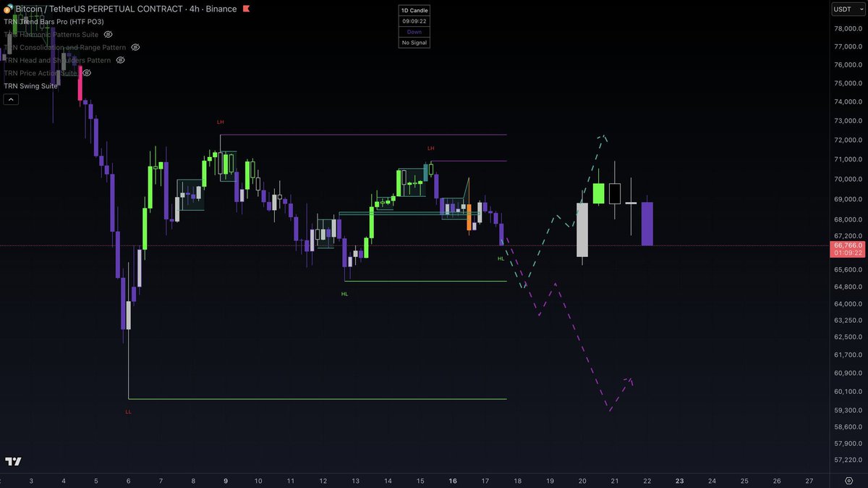Click the TRN Harmonic Patterns Suite label
The image size is (868, 488).
[51, 34]
